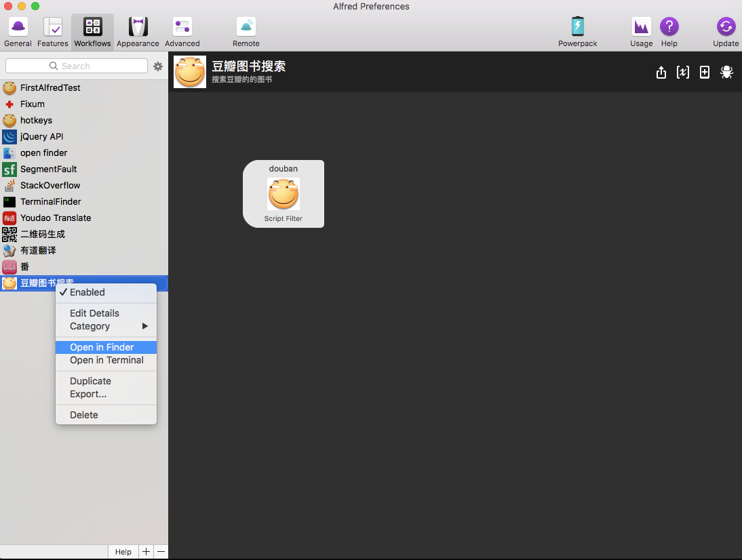Screen dimensions: 742x560
Task: Choose Open in Finder
Action: coord(106,347)
